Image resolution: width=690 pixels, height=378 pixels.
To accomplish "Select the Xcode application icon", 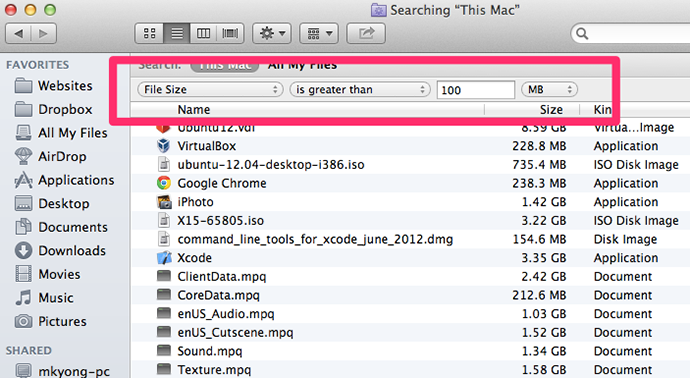I will click(x=164, y=258).
